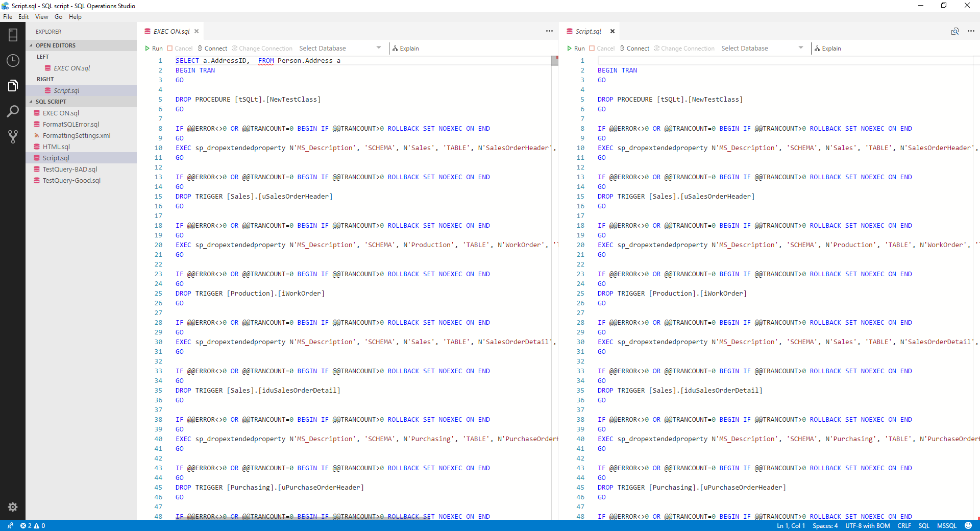The height and width of the screenshot is (531, 980).
Task: Select the Explorer files icon
Action: coord(13,86)
